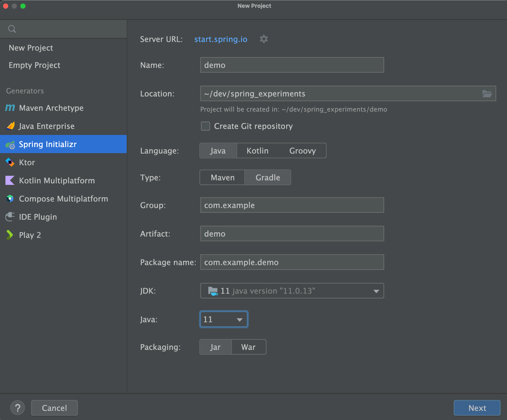Click the Kotlin Multiplatform icon
Screen dimensions: 507x420
(10, 180)
